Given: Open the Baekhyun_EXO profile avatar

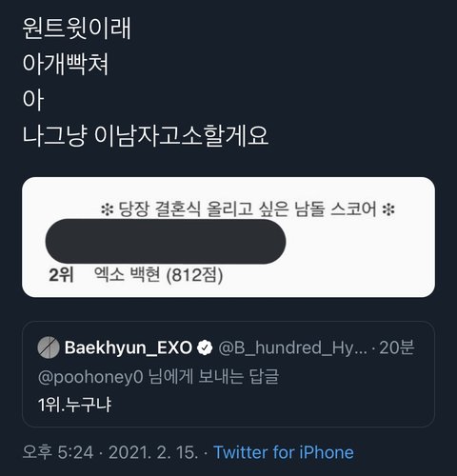Looking at the screenshot, I should (49, 347).
